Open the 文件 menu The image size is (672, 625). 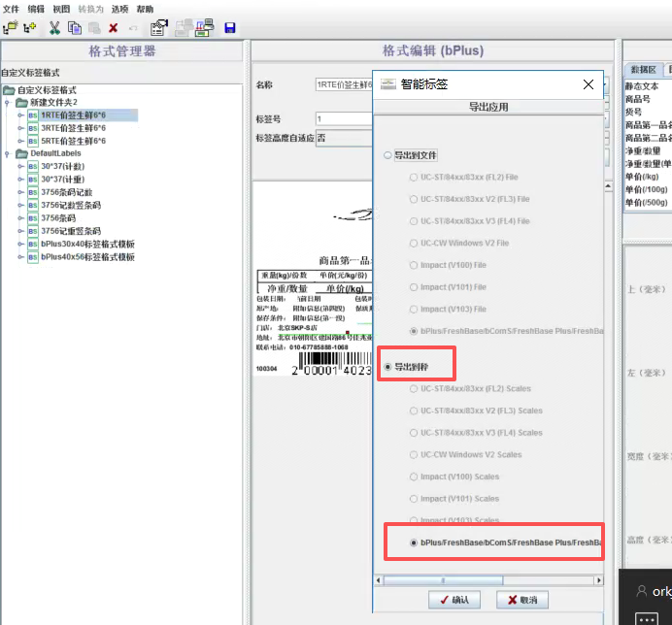pos(11,8)
